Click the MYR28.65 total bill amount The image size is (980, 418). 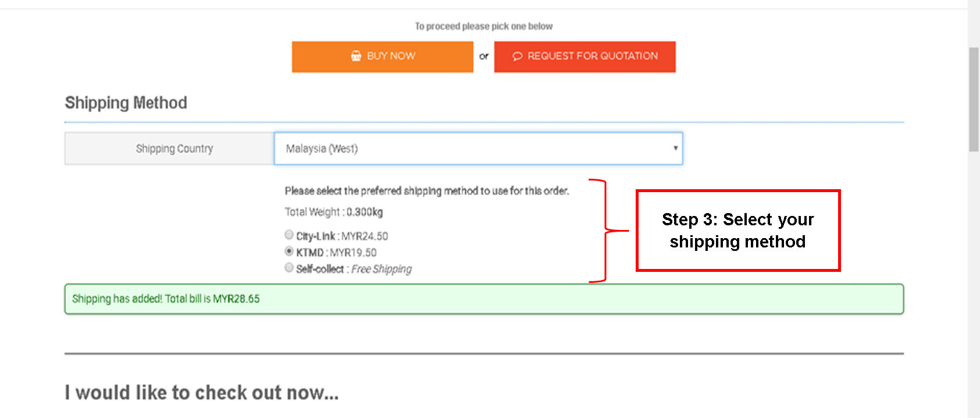pos(236,299)
